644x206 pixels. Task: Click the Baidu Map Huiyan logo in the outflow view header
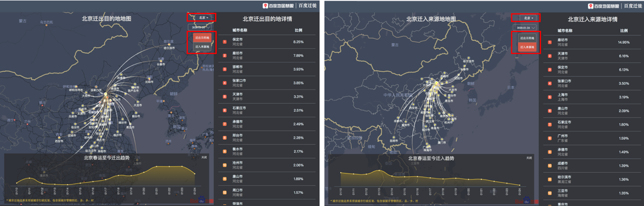click(278, 6)
